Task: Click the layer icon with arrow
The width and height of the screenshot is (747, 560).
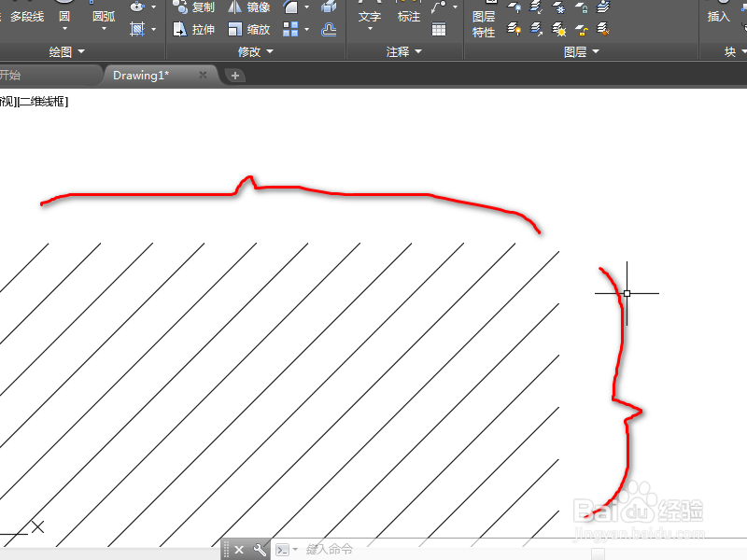Action: (x=536, y=30)
